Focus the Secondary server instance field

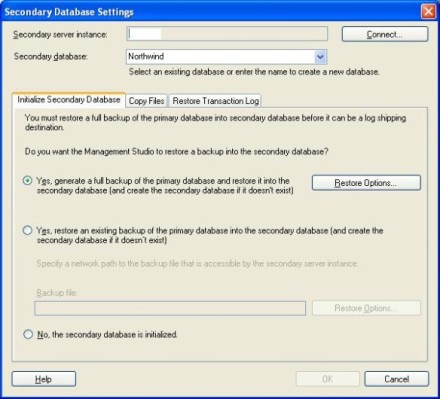click(227, 34)
